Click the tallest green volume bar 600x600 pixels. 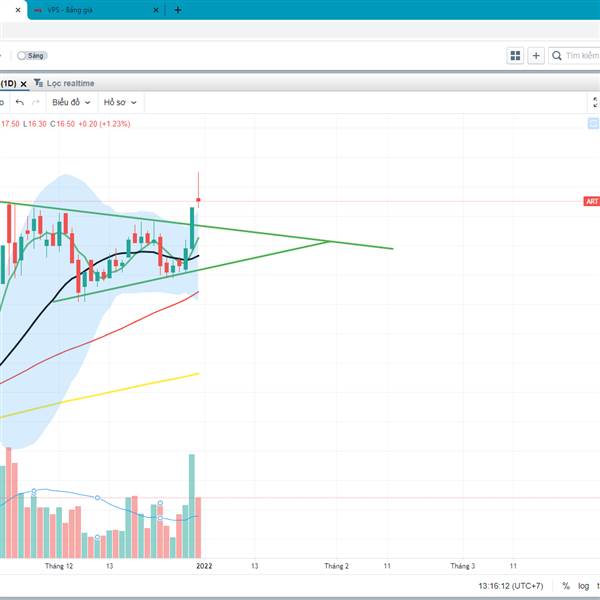[x=192, y=506]
